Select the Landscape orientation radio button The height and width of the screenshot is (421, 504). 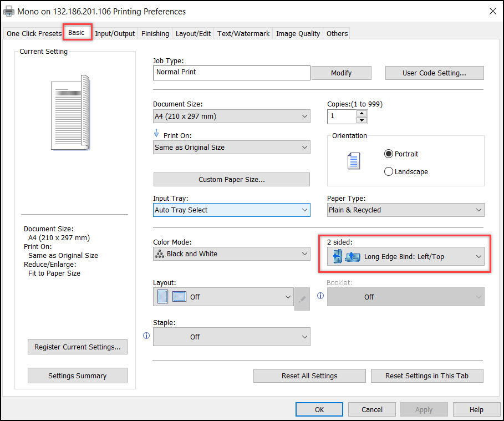pos(389,171)
